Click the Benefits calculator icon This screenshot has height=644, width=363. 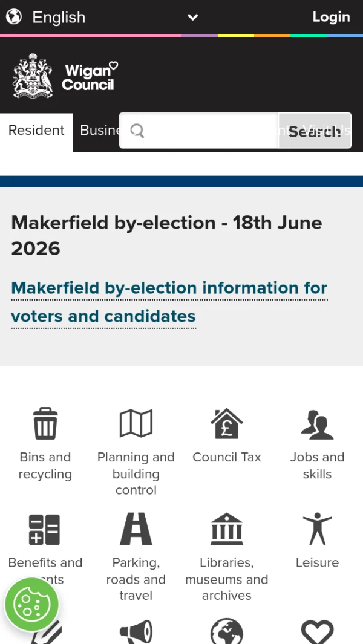coord(44,530)
